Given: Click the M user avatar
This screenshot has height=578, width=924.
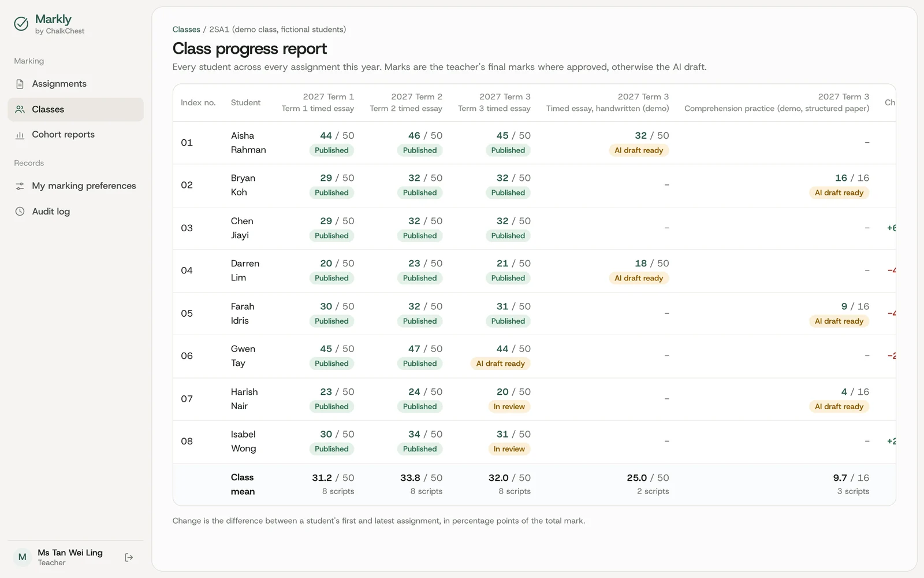Looking at the screenshot, I should (x=23, y=557).
